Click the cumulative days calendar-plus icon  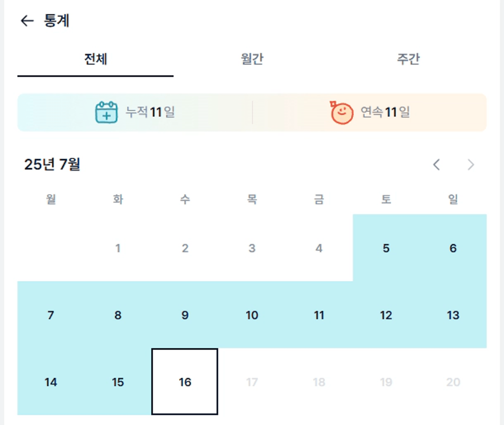(x=106, y=112)
